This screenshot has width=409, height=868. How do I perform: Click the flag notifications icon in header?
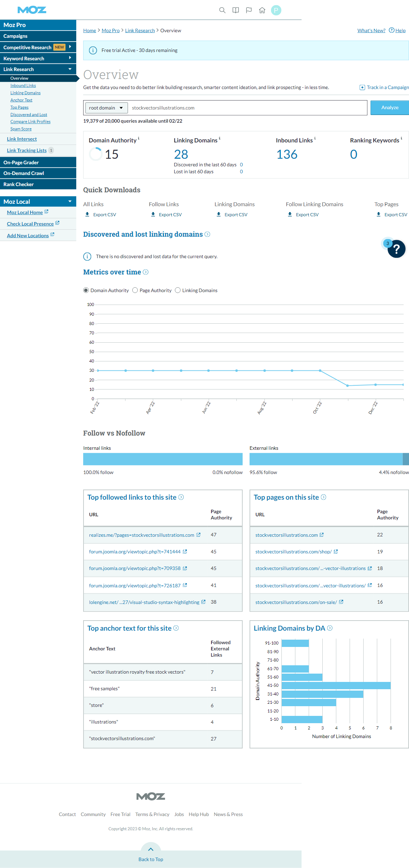tap(249, 10)
